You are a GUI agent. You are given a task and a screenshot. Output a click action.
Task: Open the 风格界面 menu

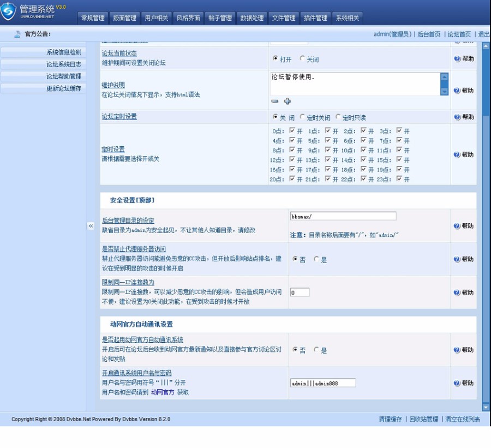tap(188, 18)
